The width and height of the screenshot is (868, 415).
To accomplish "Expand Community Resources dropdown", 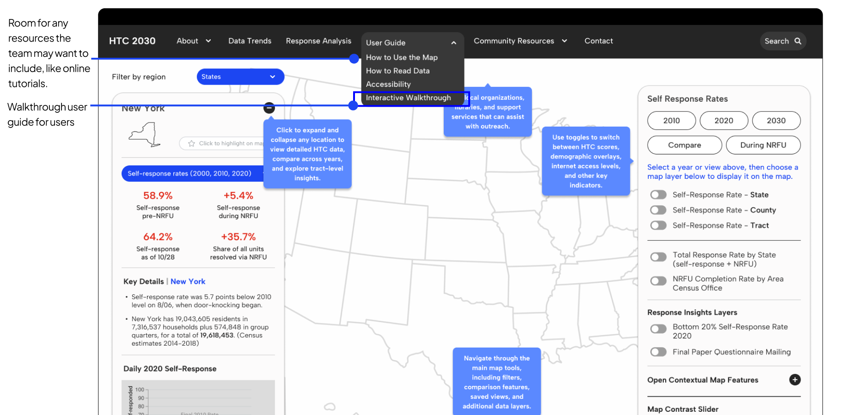I will (x=520, y=41).
